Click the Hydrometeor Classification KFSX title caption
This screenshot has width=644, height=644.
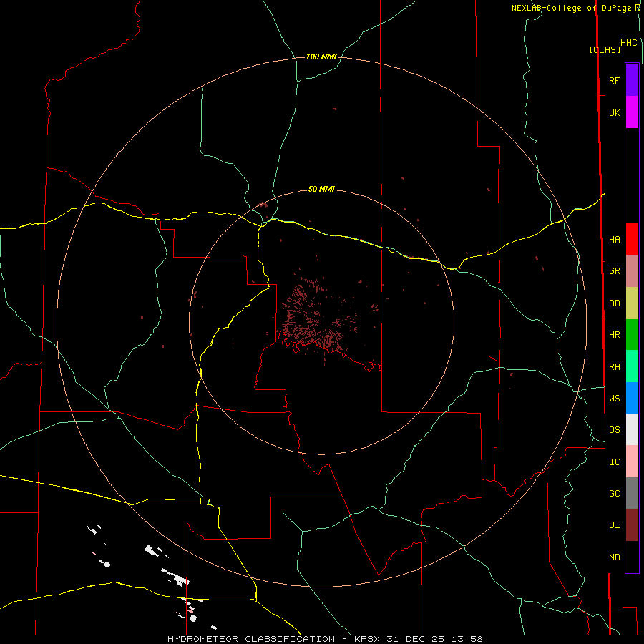point(325,639)
